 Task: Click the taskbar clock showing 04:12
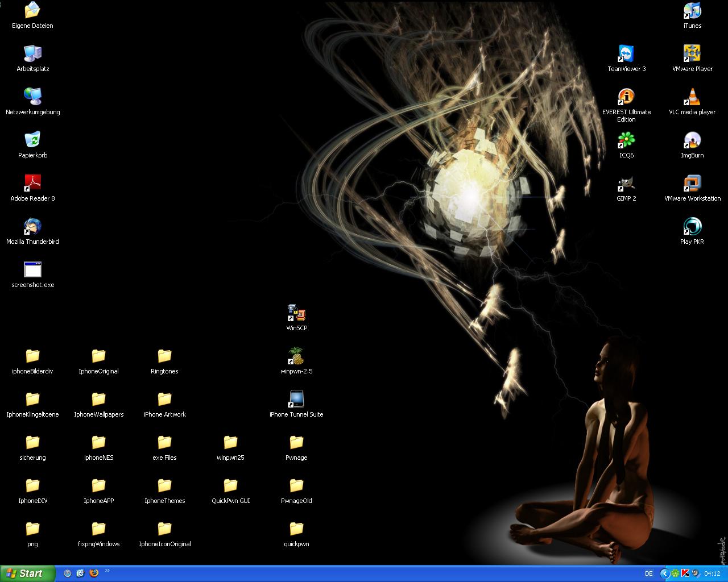click(712, 573)
